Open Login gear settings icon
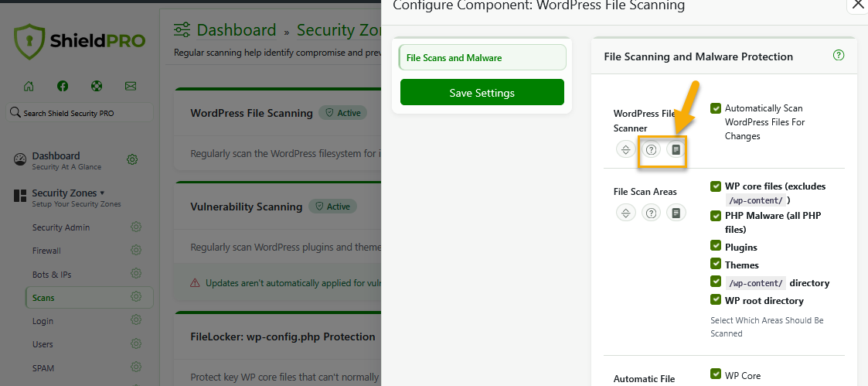 [136, 320]
